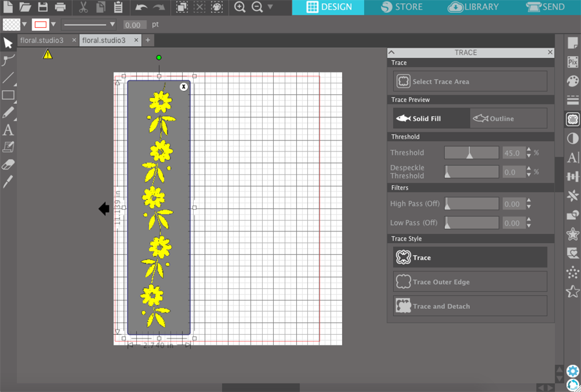581x392 pixels.
Task: Open Rhinestone dots panel icon
Action: [573, 273]
